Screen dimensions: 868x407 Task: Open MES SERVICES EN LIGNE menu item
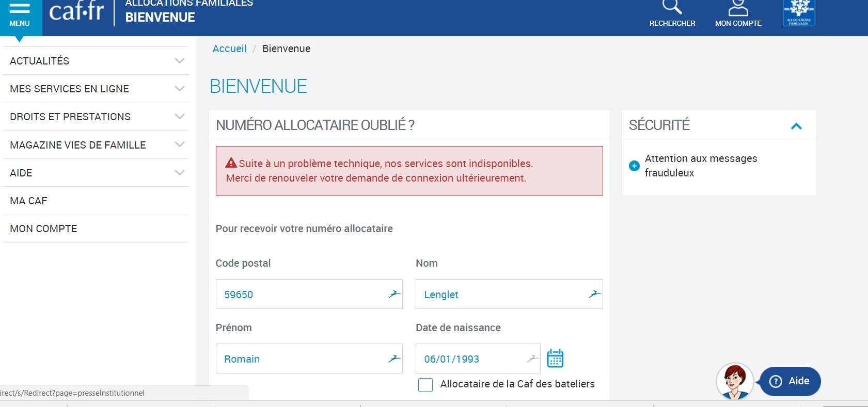coord(96,89)
